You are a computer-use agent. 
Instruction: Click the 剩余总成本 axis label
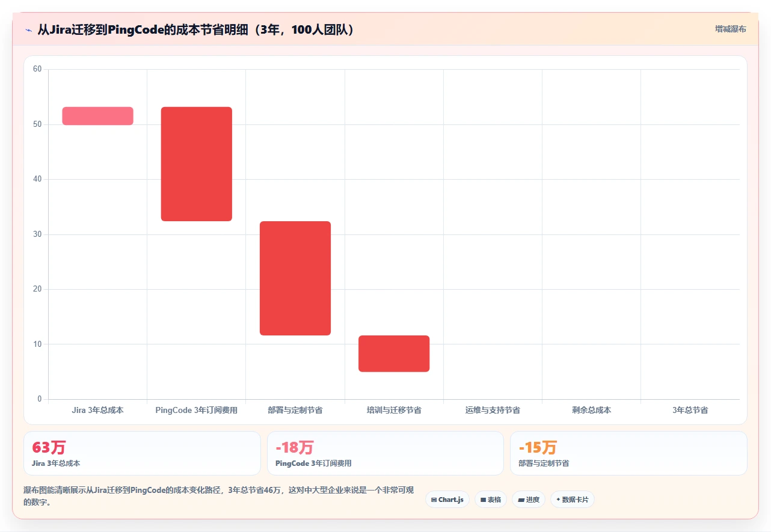click(591, 411)
